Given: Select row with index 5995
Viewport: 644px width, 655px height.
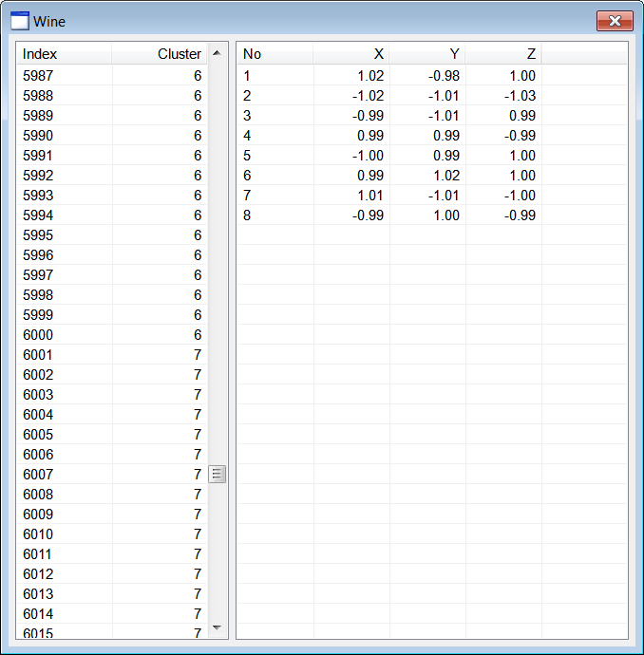Looking at the screenshot, I should 112,235.
